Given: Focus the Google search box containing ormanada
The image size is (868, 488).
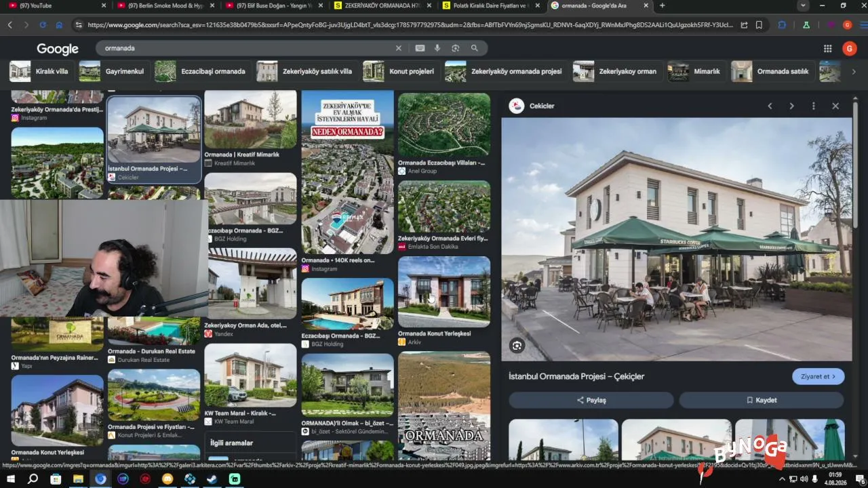Looking at the screenshot, I should tap(244, 48).
